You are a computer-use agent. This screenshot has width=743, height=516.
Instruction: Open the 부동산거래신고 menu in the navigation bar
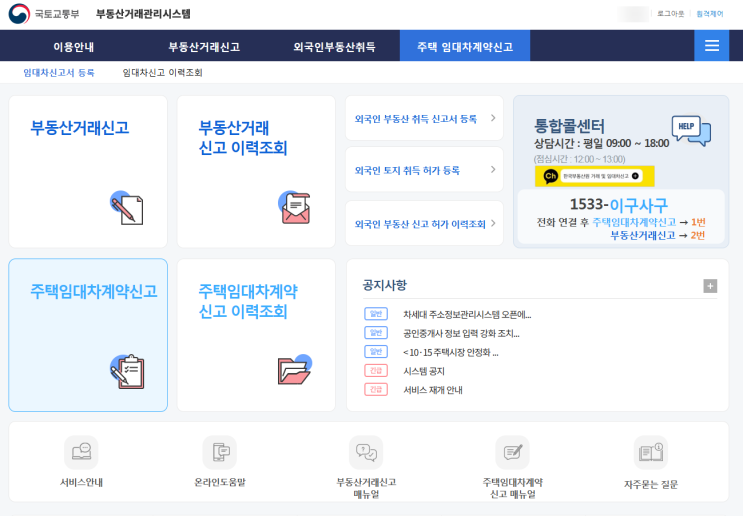(204, 47)
